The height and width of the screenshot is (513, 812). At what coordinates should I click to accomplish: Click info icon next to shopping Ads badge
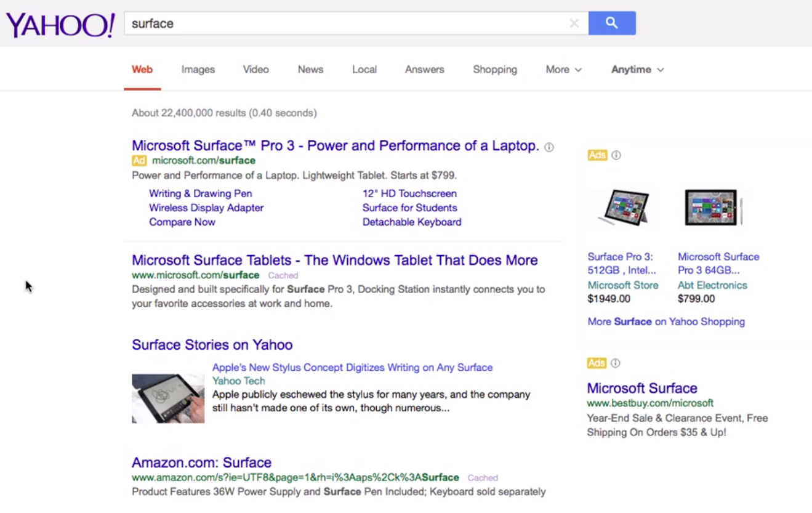point(616,155)
